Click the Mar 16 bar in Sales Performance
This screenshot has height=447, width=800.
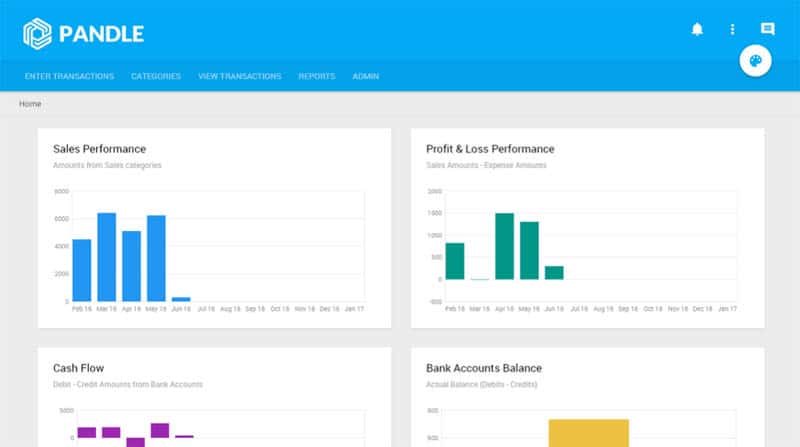coord(106,257)
